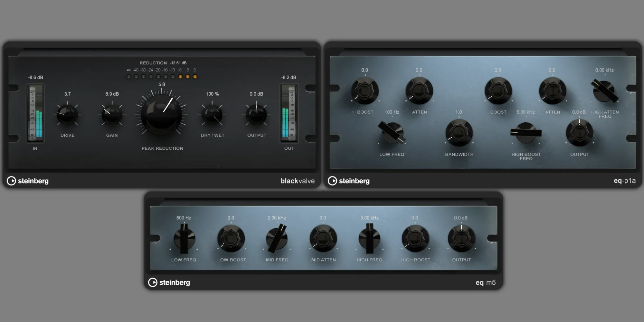Select the eq-m5 plugin title label
Viewport: 644px width, 322px height.
[486, 282]
